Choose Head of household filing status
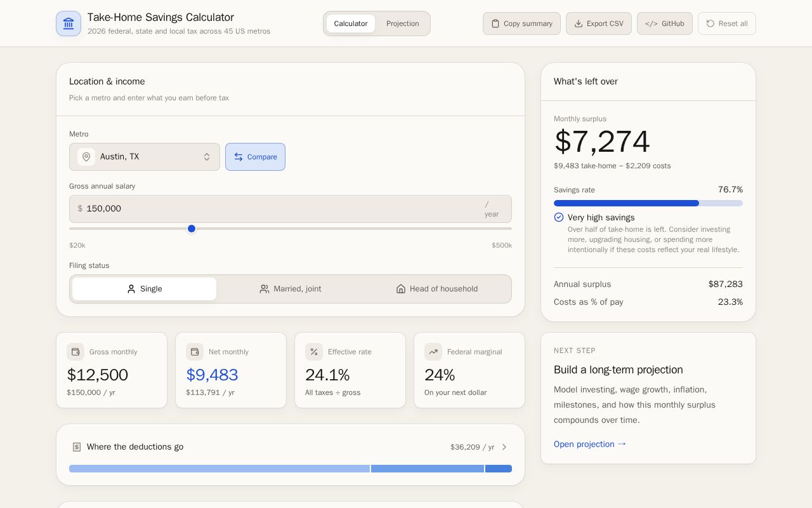This screenshot has width=812, height=508. [436, 289]
